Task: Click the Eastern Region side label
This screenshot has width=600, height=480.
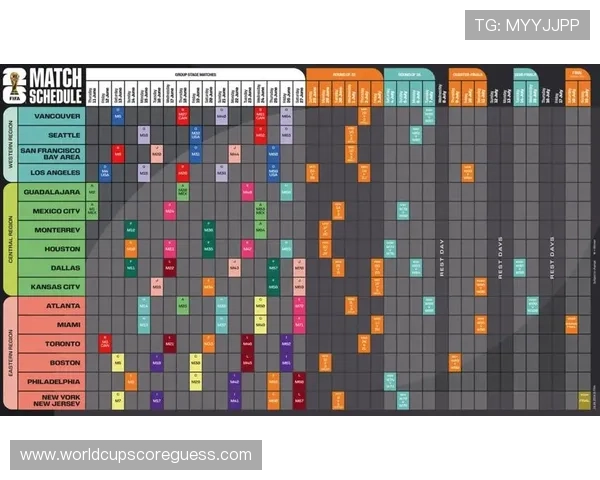Action: (x=10, y=353)
